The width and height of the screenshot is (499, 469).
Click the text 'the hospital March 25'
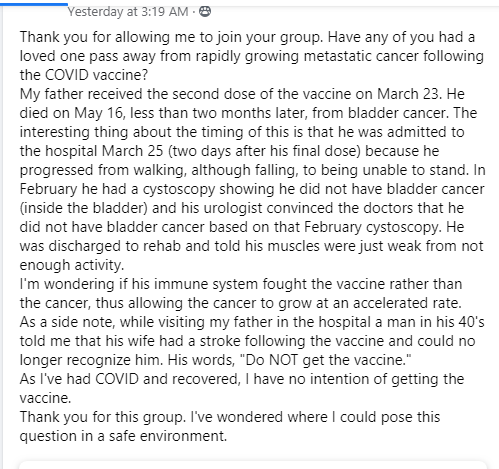pyautogui.click(x=91, y=151)
